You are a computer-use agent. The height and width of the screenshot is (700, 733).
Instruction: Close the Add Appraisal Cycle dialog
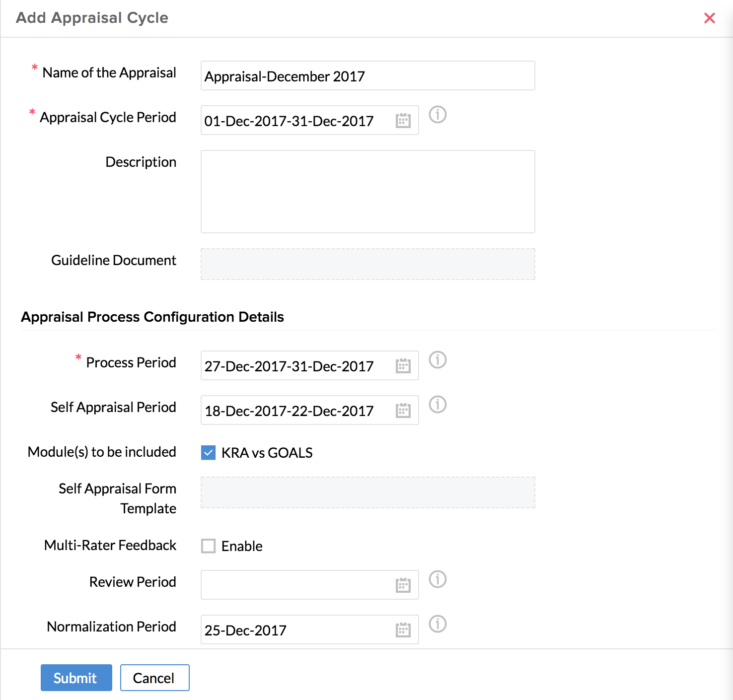(x=709, y=18)
